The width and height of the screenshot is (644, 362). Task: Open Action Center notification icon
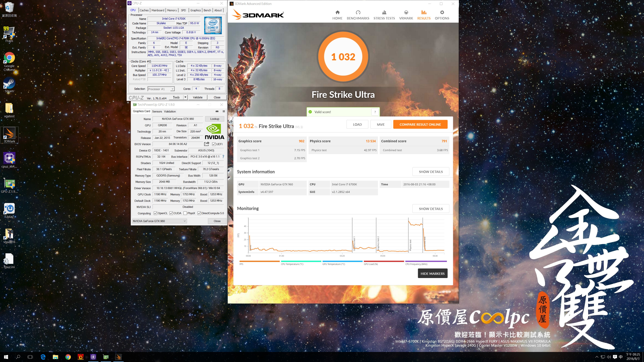[615, 357]
